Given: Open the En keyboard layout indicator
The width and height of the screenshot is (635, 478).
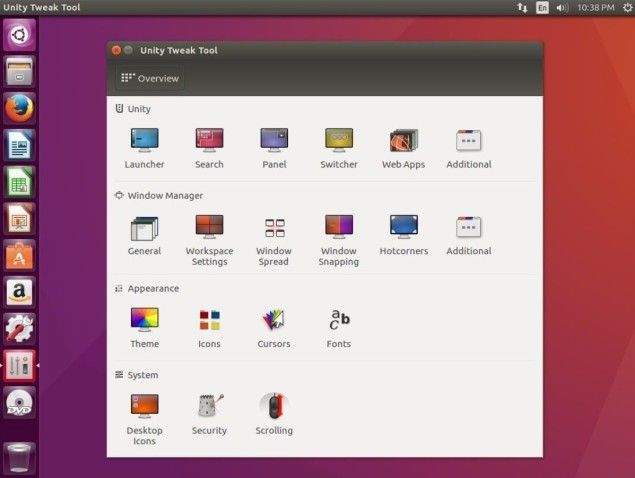Looking at the screenshot, I should click(x=542, y=7).
